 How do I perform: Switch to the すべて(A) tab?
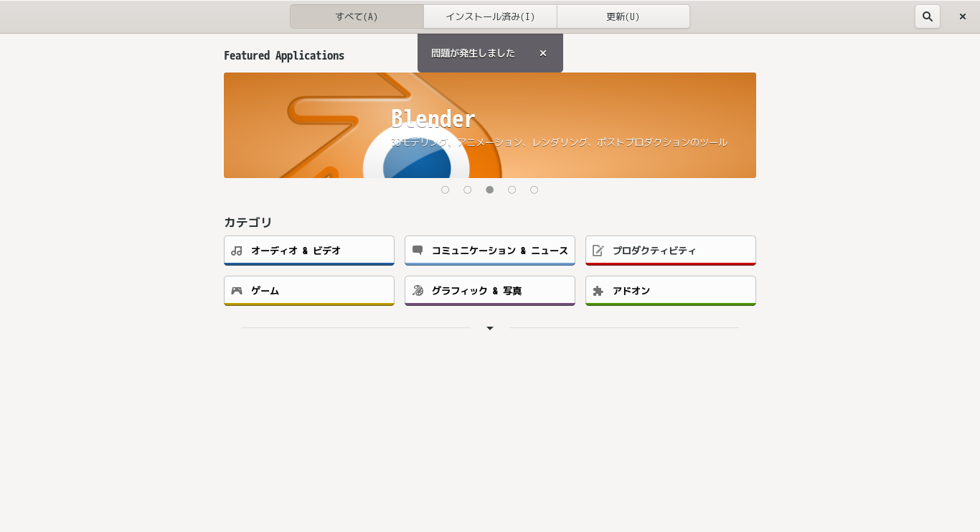coord(357,17)
